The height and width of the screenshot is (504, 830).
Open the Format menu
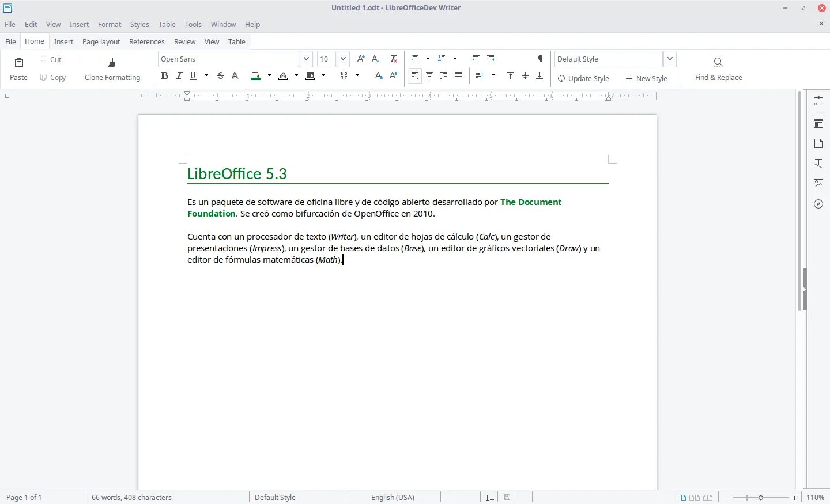point(110,25)
